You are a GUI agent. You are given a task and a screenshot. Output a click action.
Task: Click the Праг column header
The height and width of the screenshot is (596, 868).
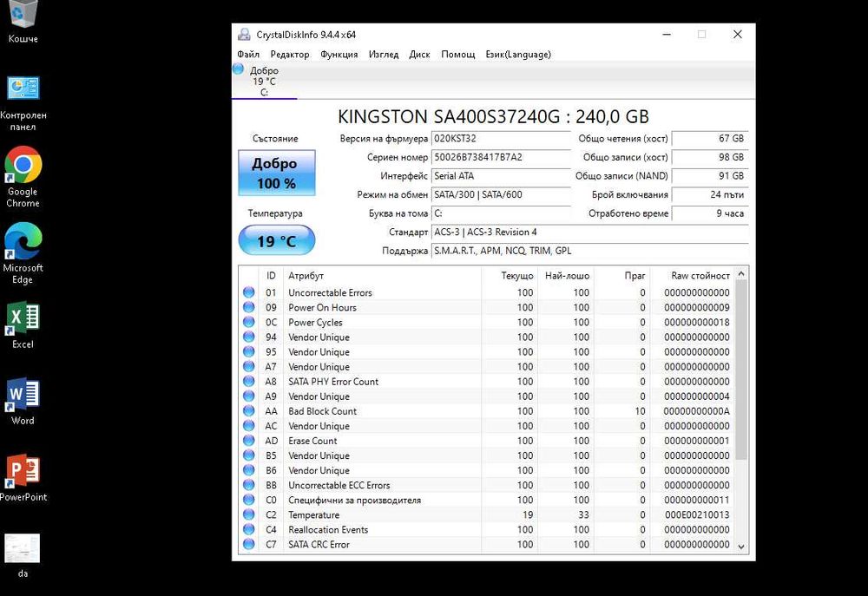621,276
